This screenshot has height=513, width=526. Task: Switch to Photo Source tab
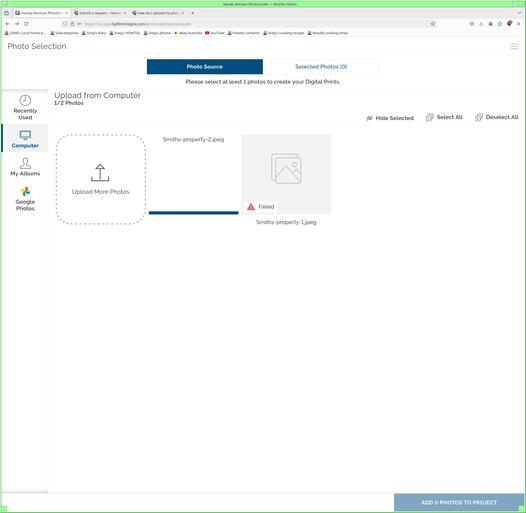pyautogui.click(x=205, y=67)
